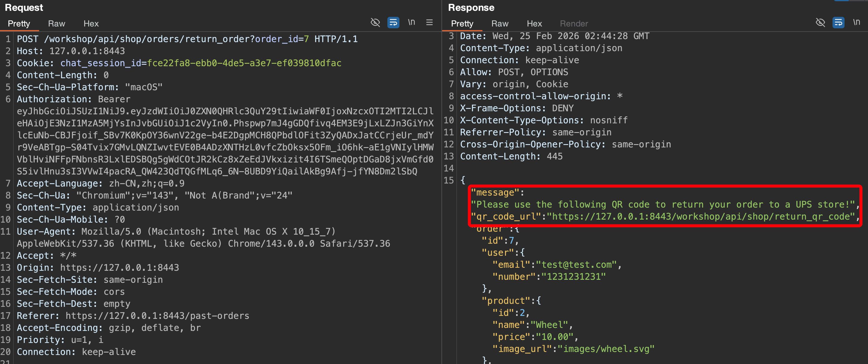
Task: Click the Referer past-orders URL line
Action: click(x=157, y=316)
